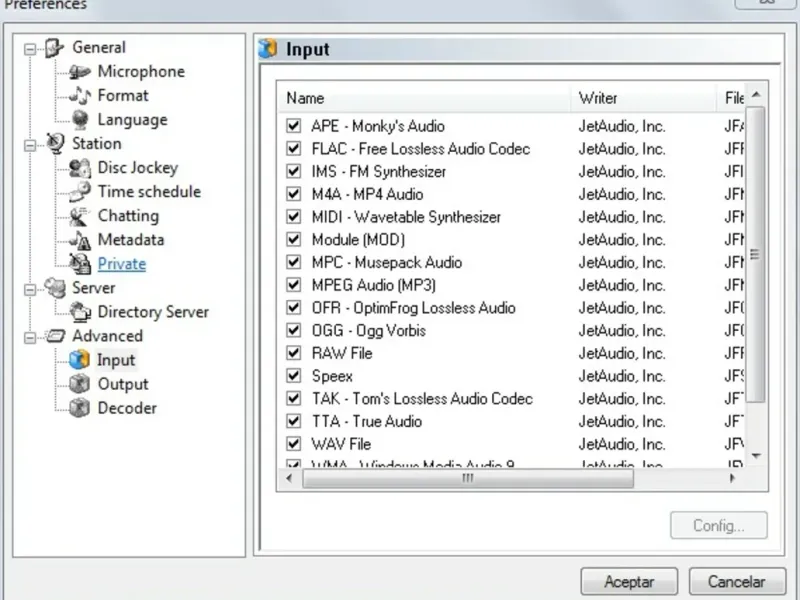Click the Config... button
800x600 pixels.
(718, 525)
